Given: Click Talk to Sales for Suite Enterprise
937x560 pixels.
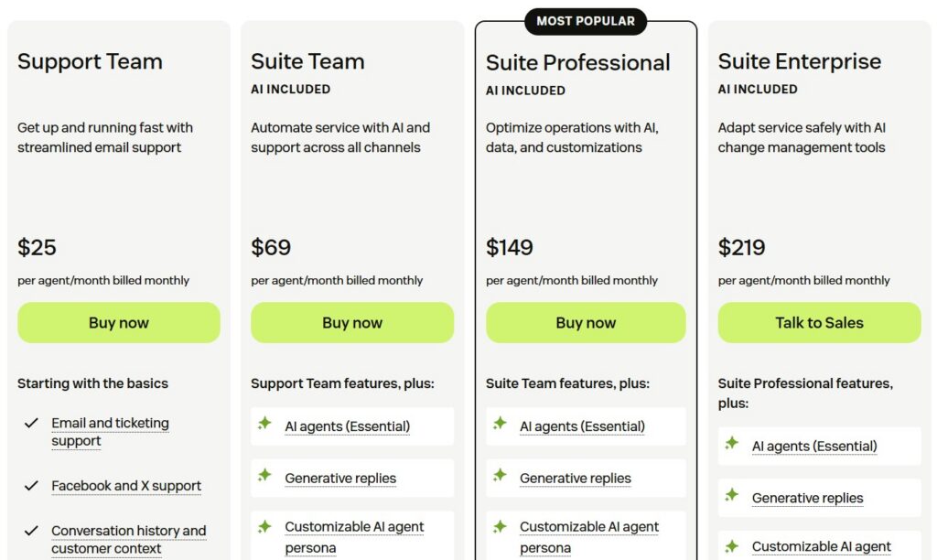Looking at the screenshot, I should click(819, 322).
